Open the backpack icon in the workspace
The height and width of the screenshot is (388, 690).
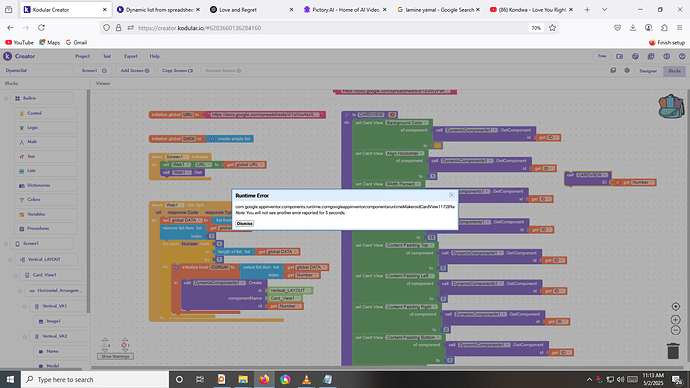pos(671,106)
